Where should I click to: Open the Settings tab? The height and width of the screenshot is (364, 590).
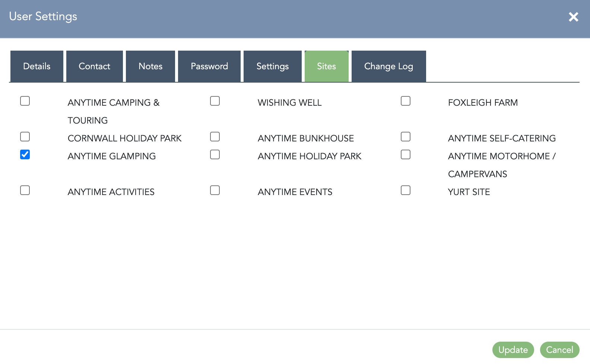click(273, 66)
